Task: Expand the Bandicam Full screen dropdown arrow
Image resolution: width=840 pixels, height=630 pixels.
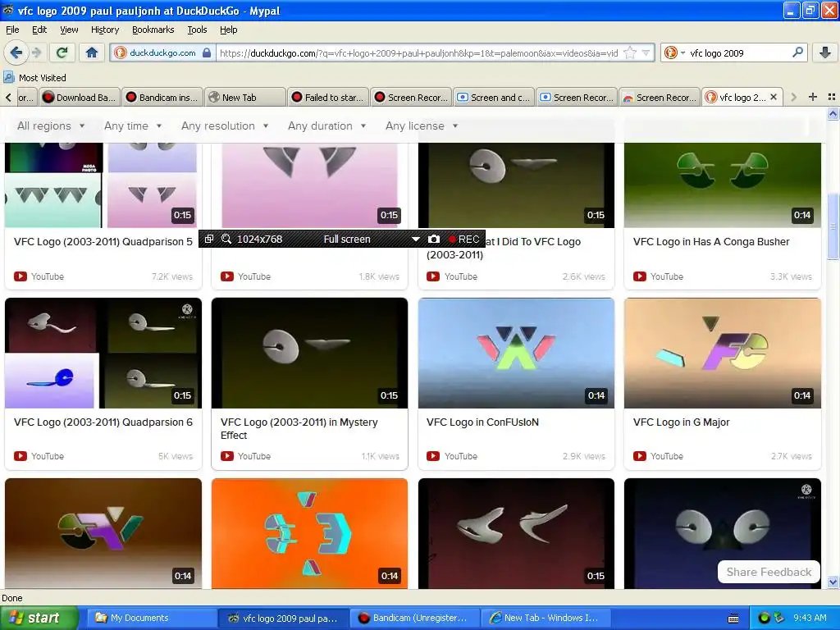Action: pyautogui.click(x=416, y=240)
